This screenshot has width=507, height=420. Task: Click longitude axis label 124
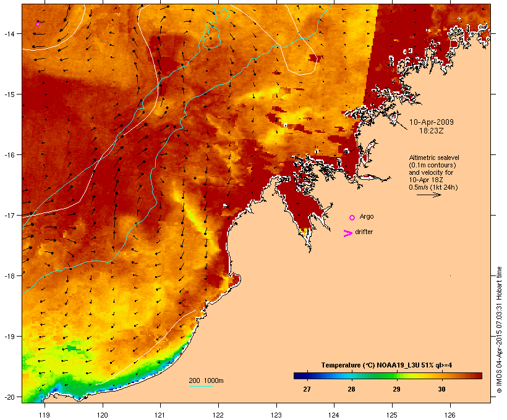click(x=334, y=415)
